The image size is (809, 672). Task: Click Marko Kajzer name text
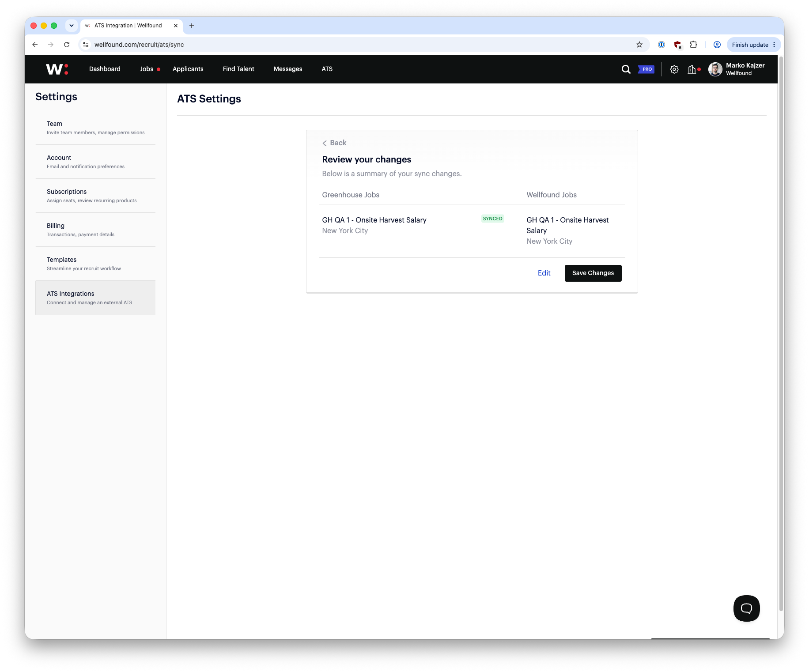point(745,65)
